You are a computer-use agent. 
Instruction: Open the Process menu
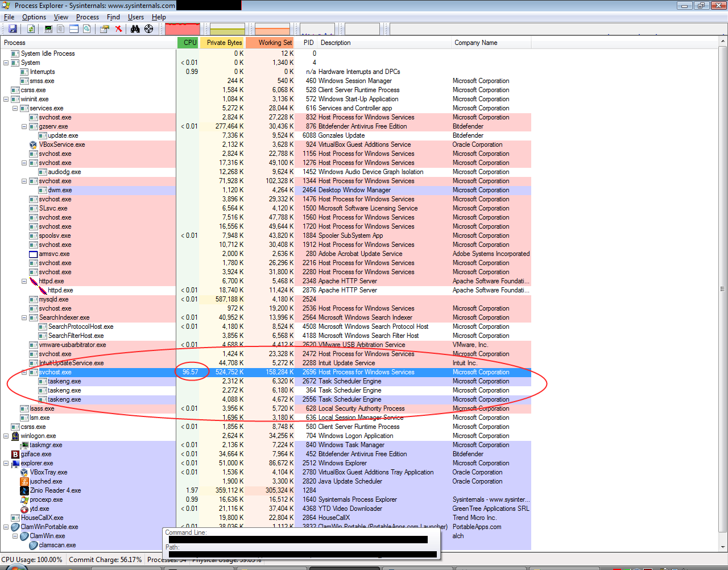coord(88,17)
